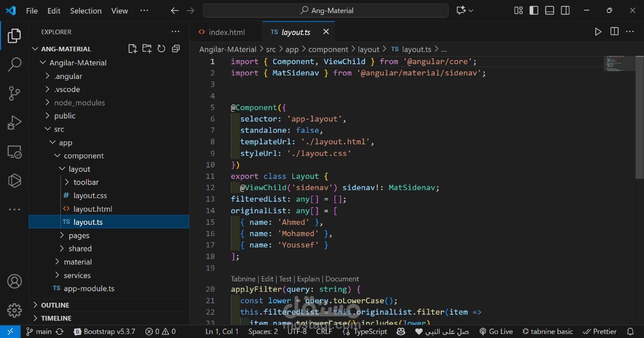The width and height of the screenshot is (644, 338).
Task: Open the Edit menu
Action: point(54,11)
